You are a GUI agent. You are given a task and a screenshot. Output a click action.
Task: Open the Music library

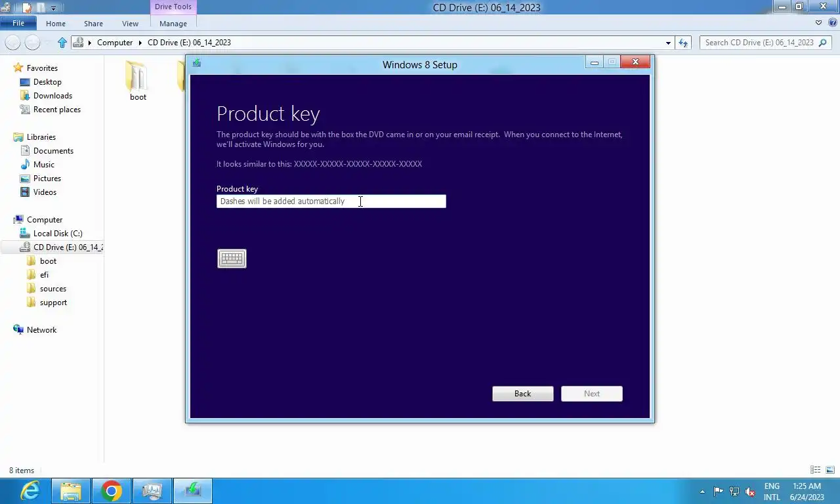pos(44,165)
